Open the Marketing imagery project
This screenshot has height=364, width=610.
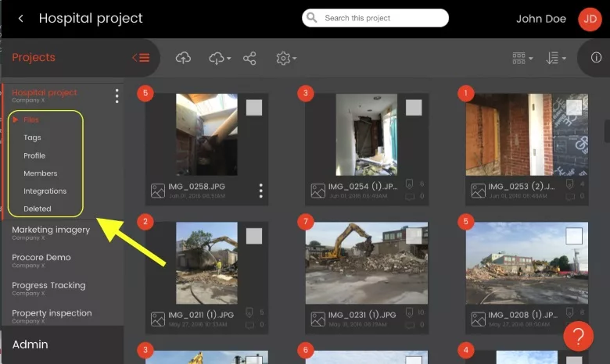[51, 232]
